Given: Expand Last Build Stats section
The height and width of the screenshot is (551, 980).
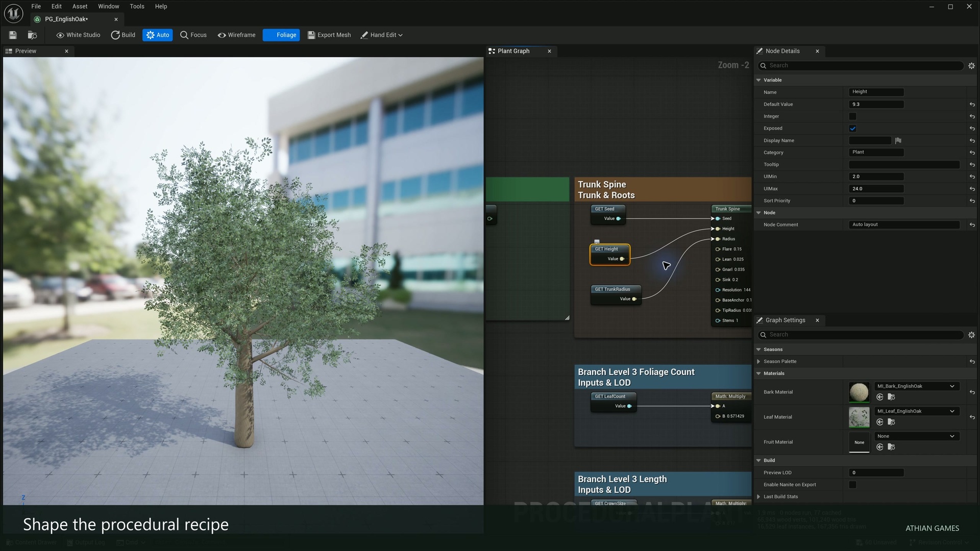Looking at the screenshot, I should [759, 497].
